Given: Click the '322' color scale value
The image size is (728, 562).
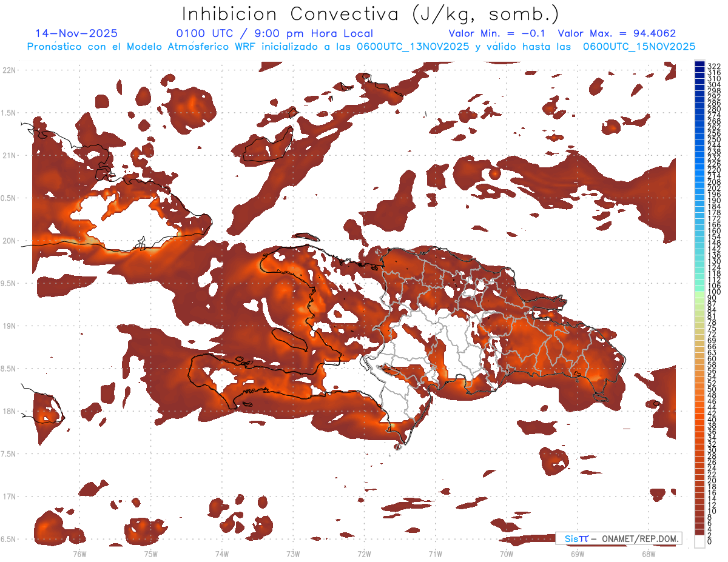Looking at the screenshot, I should pos(714,66).
